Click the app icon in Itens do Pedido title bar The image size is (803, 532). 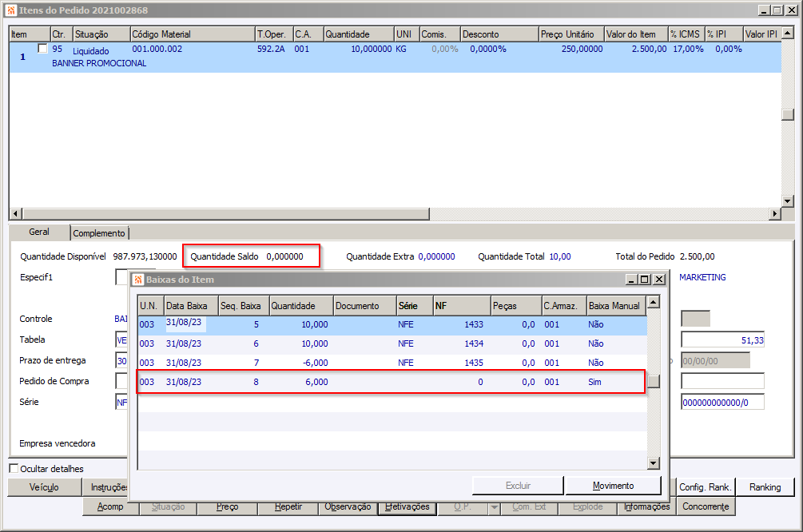[10, 10]
